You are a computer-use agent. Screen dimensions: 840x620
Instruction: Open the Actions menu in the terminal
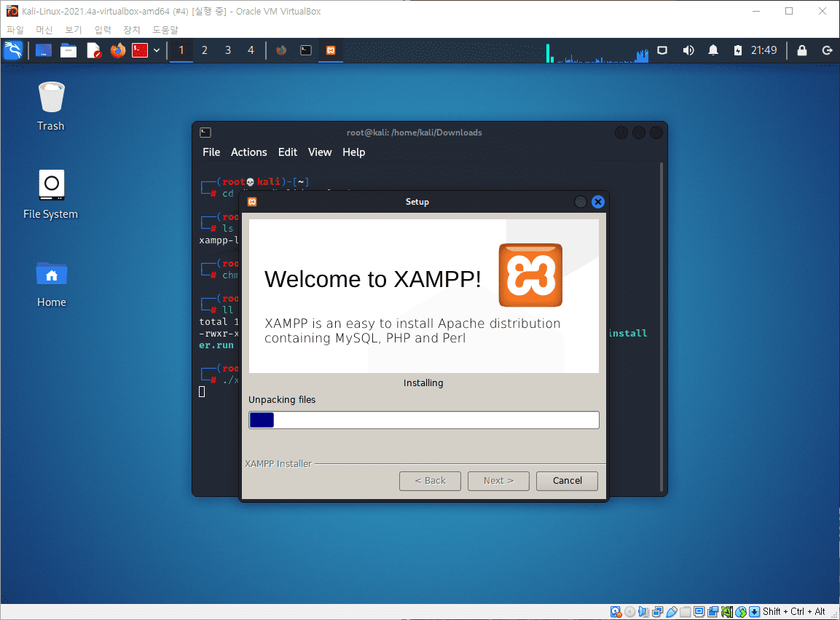coord(248,152)
